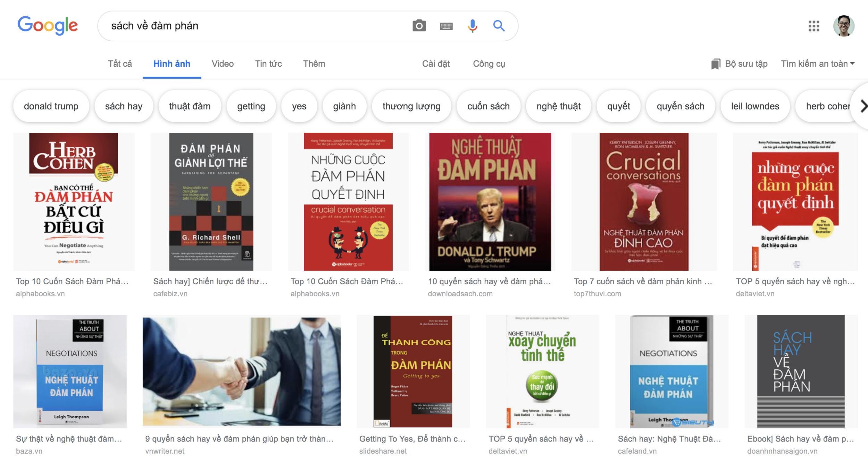
Task: Click the vnwriter.net source link
Action: point(165,451)
